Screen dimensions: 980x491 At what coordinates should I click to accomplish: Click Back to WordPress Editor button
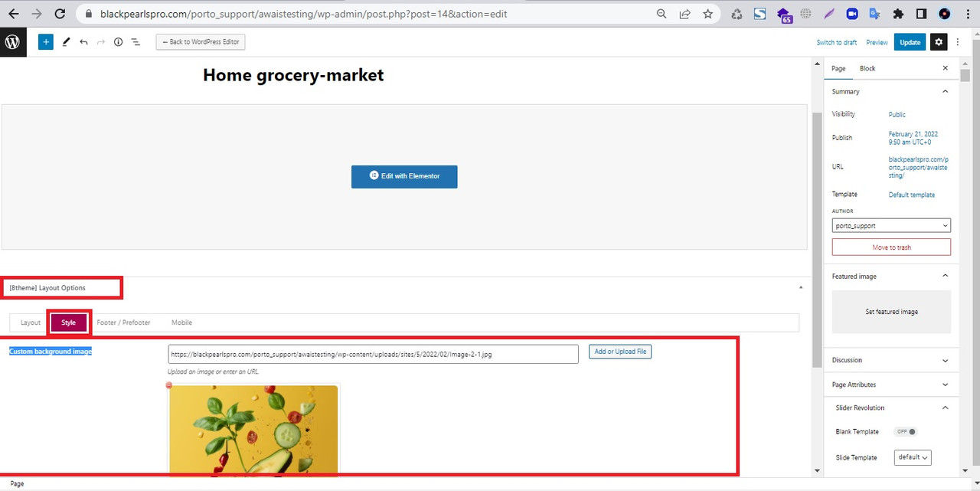(201, 42)
